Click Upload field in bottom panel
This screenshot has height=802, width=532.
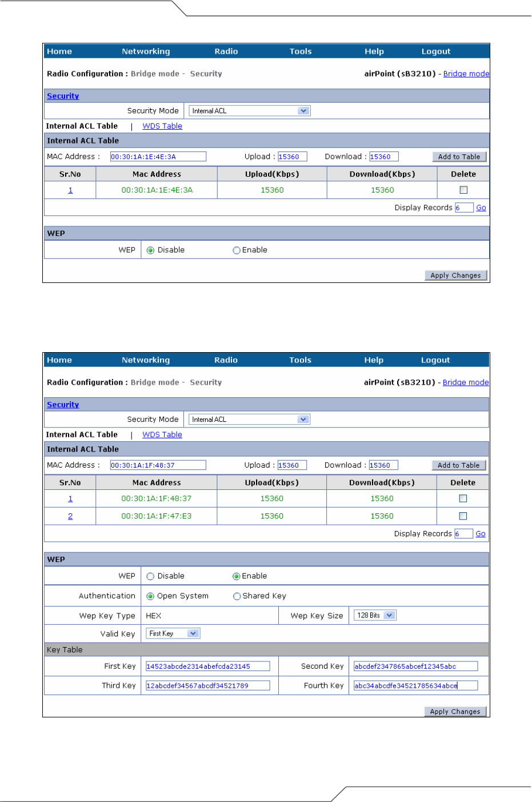click(x=292, y=465)
